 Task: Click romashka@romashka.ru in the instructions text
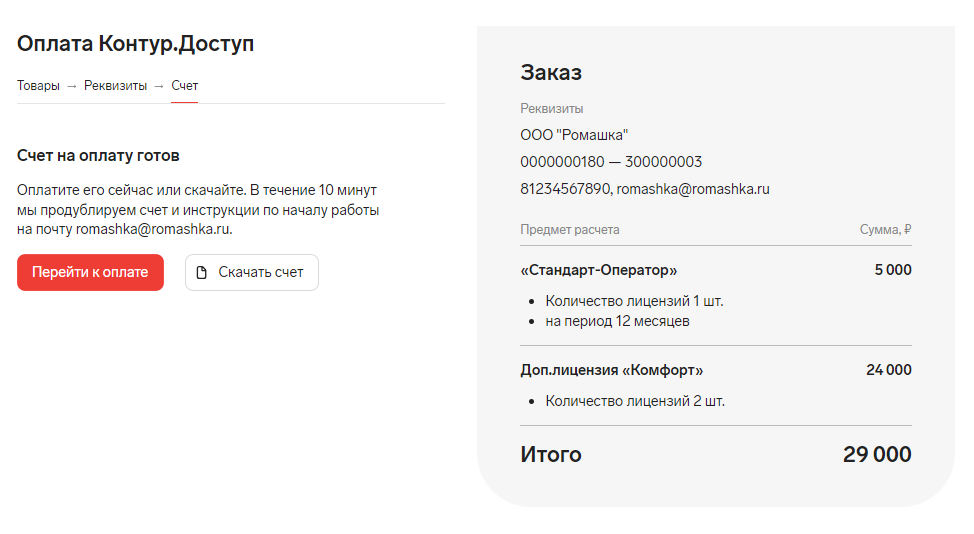[153, 229]
